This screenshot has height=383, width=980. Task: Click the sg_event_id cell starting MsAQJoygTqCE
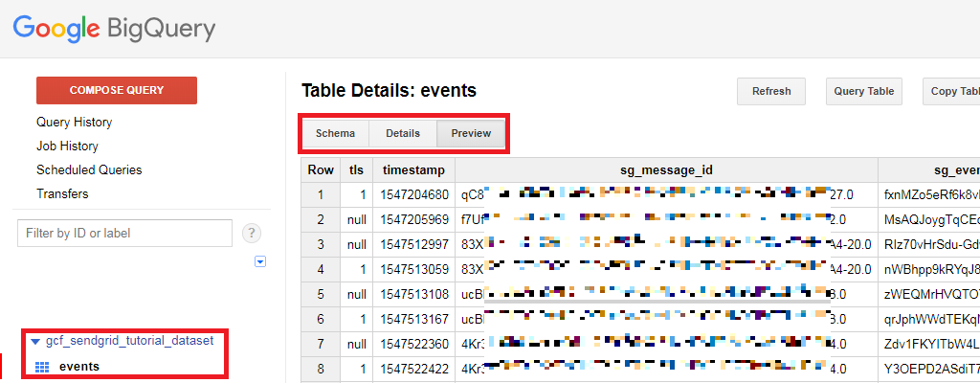[x=929, y=219]
